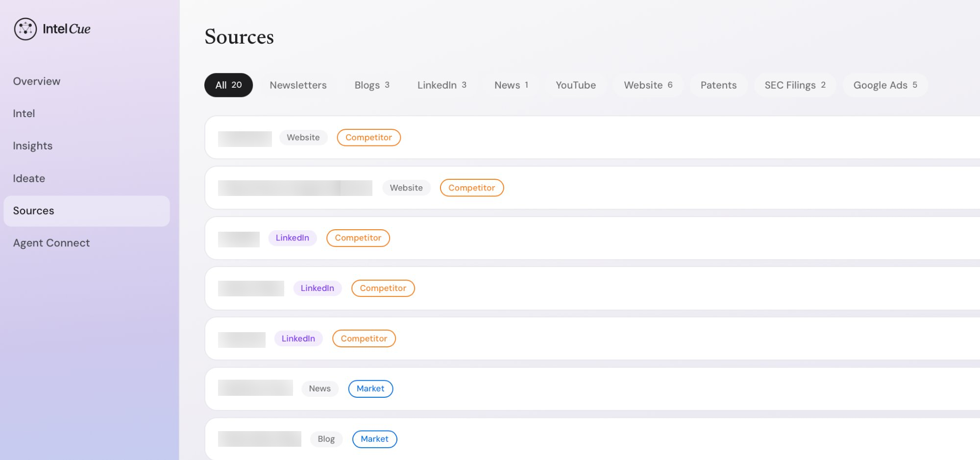
Task: Filter sources by News
Action: [511, 85]
